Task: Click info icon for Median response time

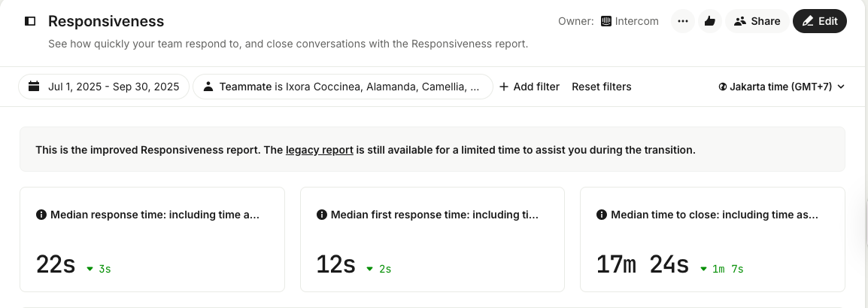Action: click(41, 215)
